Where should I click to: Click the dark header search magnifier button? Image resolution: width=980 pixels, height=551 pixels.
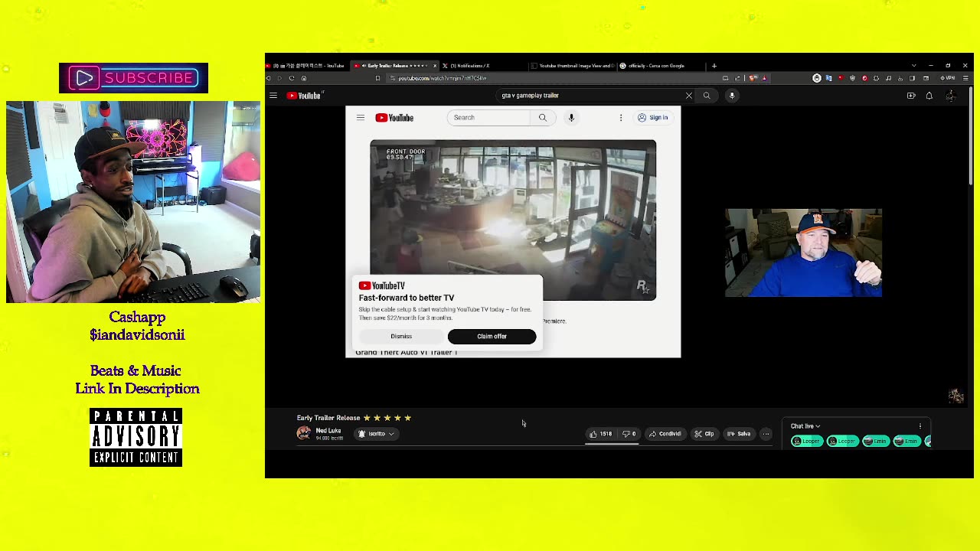[x=707, y=96]
